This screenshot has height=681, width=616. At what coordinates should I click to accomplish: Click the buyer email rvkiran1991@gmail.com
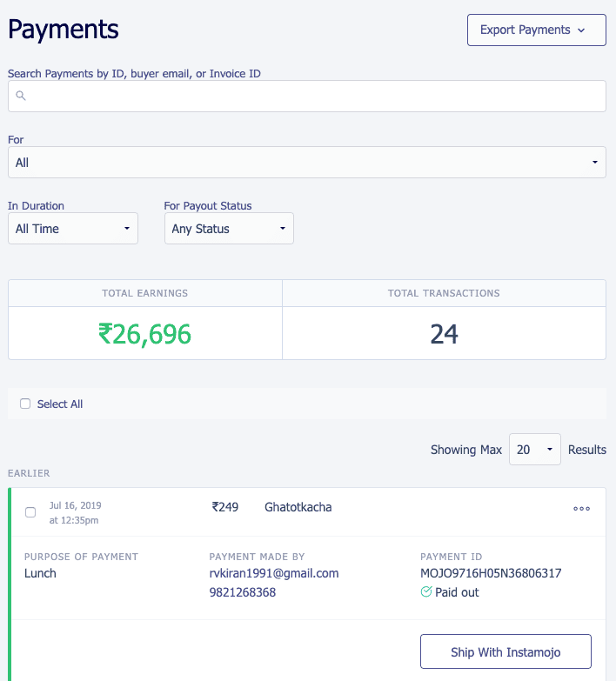274,573
